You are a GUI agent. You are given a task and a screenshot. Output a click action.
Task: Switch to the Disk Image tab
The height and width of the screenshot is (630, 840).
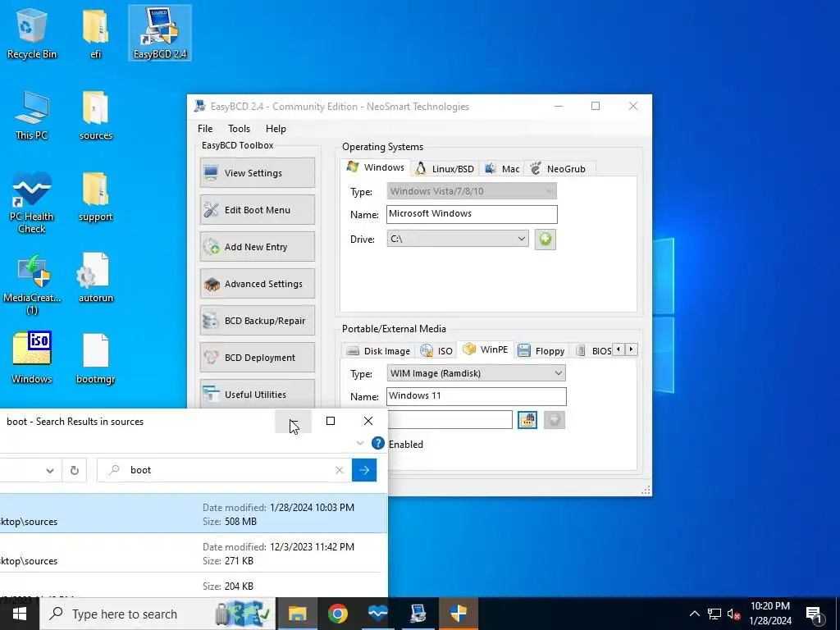[x=378, y=351]
